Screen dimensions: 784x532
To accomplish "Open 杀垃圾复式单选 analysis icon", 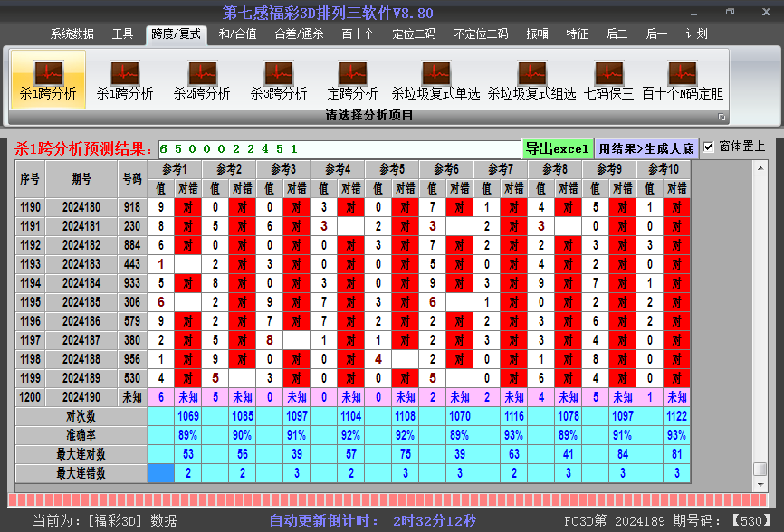I will 435,80.
